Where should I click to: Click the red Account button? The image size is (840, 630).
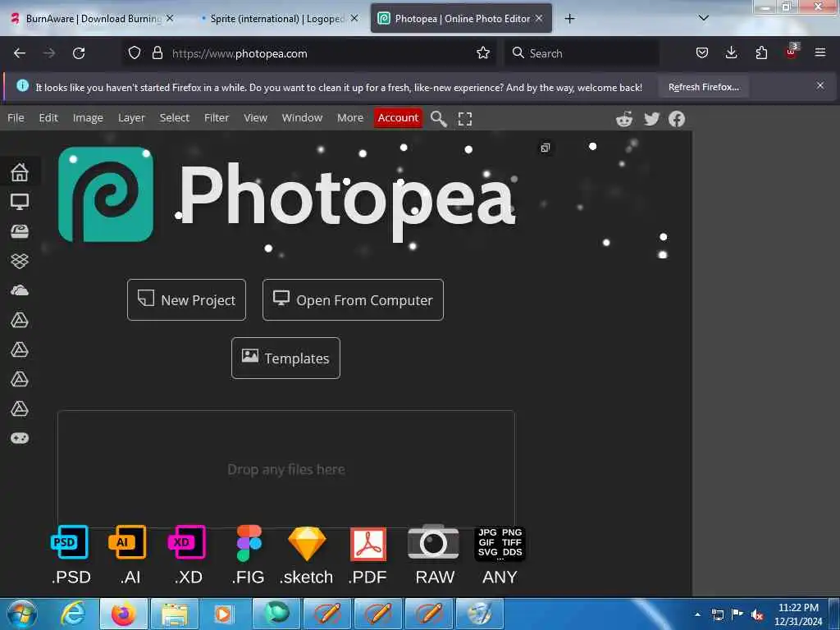click(x=398, y=118)
